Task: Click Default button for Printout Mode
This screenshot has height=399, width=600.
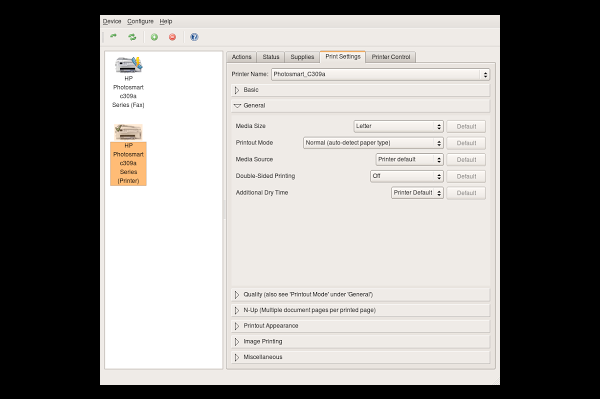Action: point(466,143)
